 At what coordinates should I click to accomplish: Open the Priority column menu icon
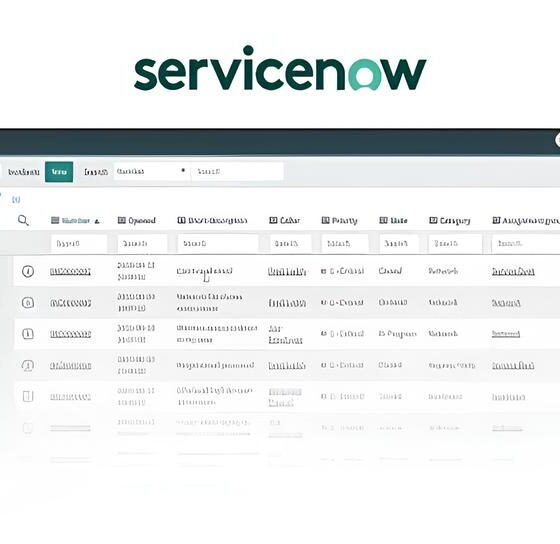325,220
